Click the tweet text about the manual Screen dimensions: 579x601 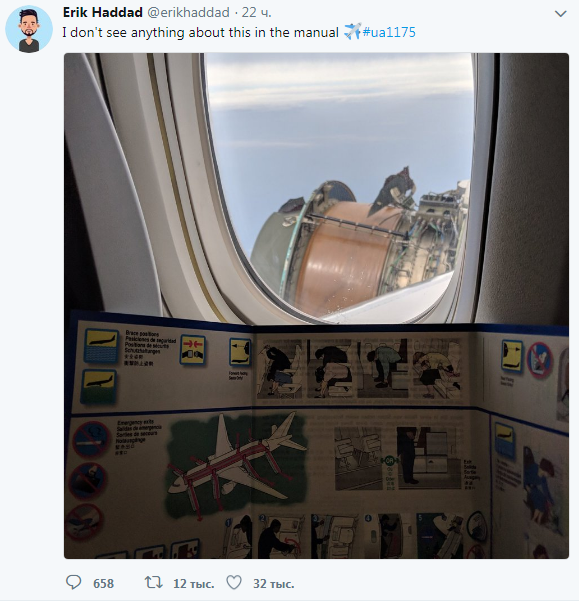[200, 32]
